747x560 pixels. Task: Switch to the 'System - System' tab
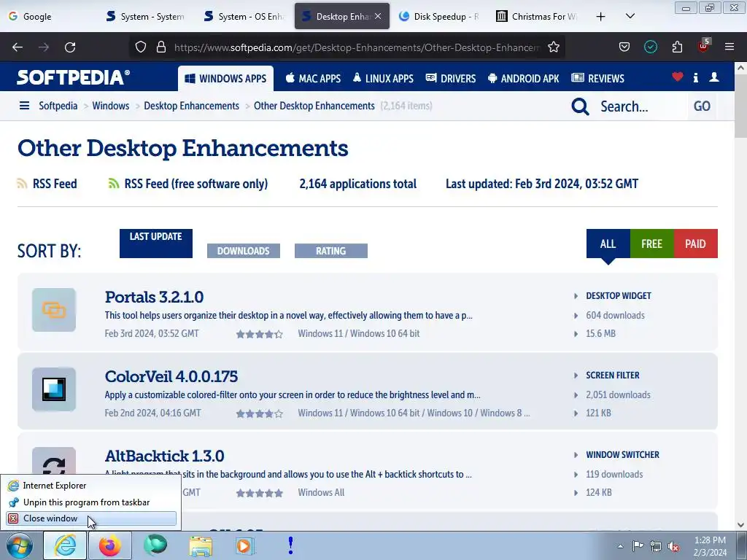[x=145, y=16]
